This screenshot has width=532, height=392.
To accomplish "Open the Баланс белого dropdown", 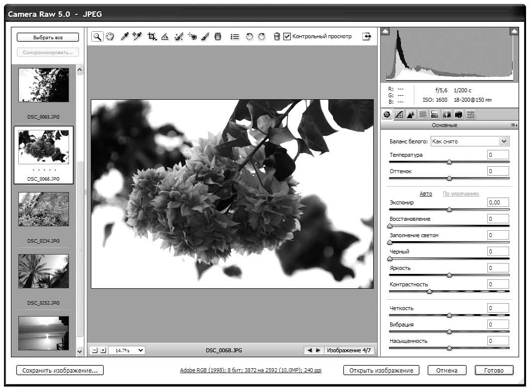I will click(x=470, y=141).
